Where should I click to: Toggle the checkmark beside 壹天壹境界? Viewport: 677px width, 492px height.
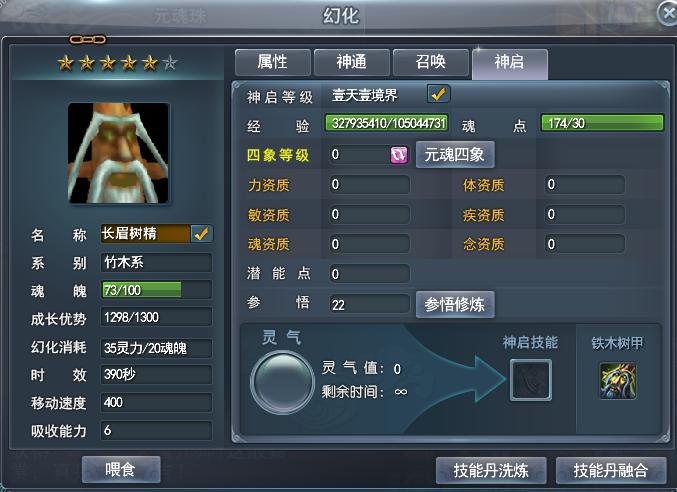[438, 94]
